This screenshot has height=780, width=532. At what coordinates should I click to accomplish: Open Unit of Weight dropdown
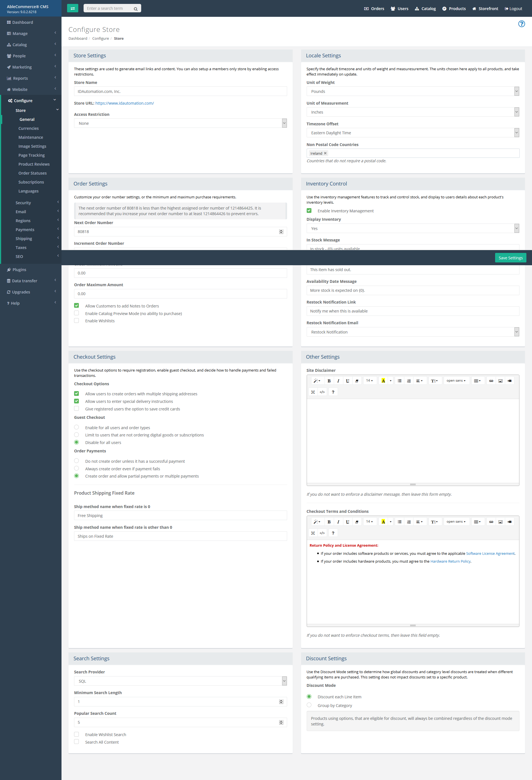(413, 91)
